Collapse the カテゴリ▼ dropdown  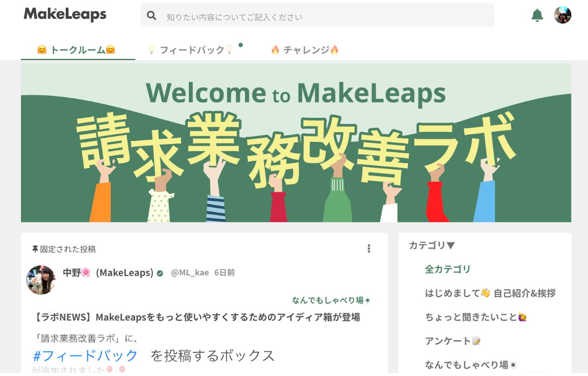(431, 245)
